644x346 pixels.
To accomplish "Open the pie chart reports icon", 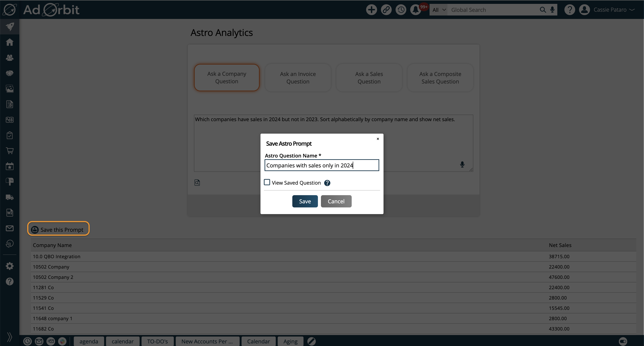I will 9,244.
